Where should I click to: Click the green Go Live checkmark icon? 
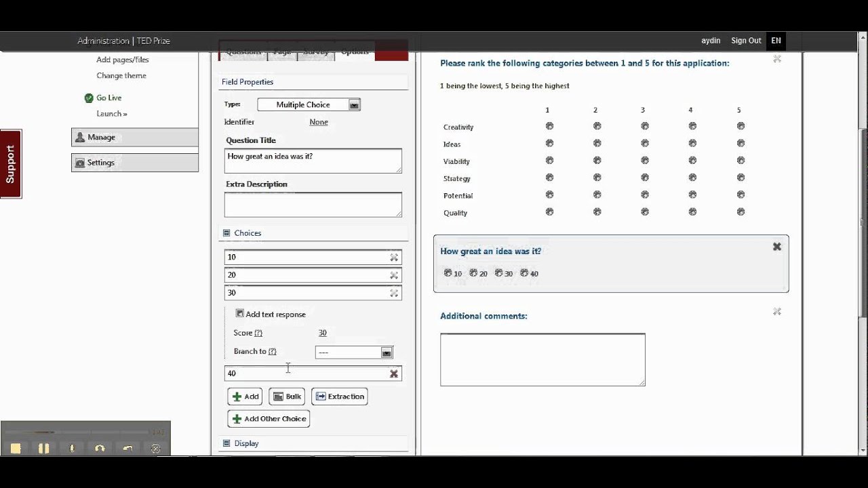[x=89, y=98]
